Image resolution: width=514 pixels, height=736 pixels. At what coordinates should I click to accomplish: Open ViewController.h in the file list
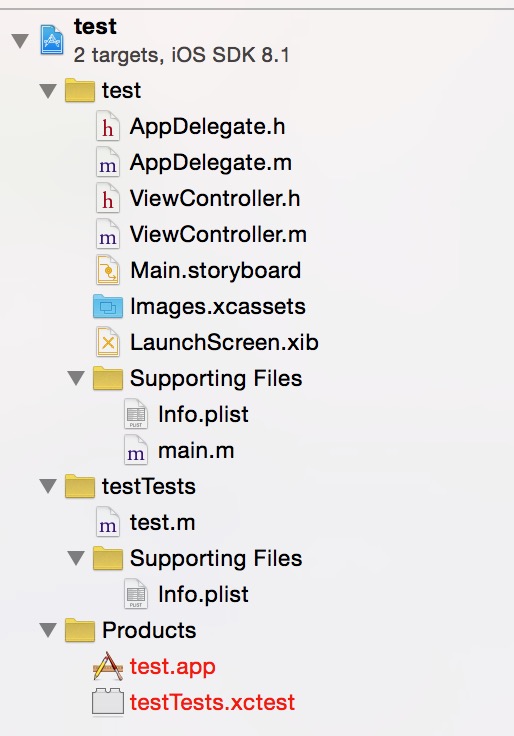215,198
